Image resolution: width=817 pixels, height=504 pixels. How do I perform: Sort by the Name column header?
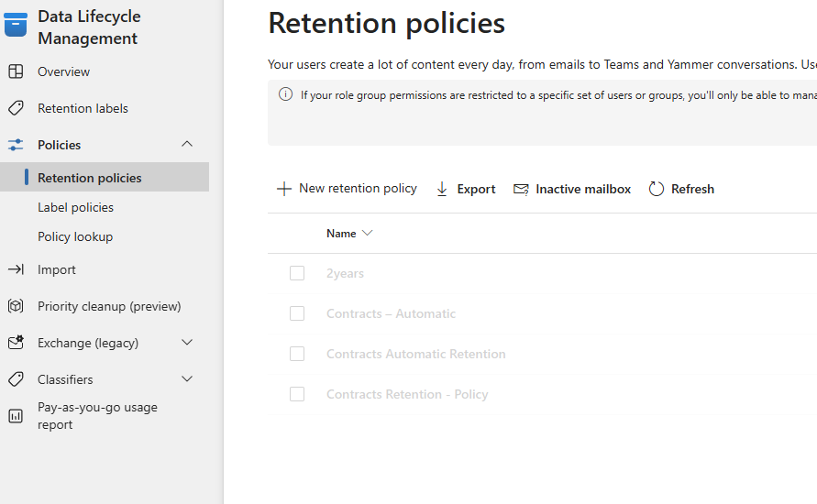coord(341,234)
